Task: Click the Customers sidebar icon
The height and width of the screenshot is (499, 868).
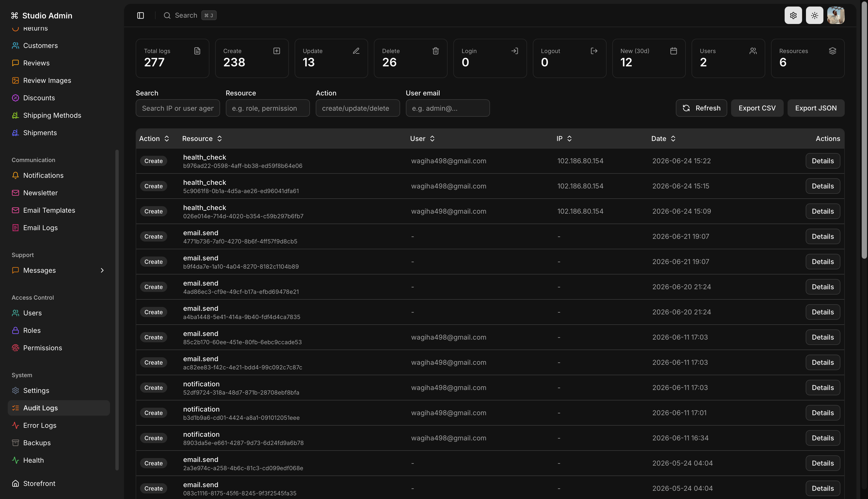Action: [16, 46]
